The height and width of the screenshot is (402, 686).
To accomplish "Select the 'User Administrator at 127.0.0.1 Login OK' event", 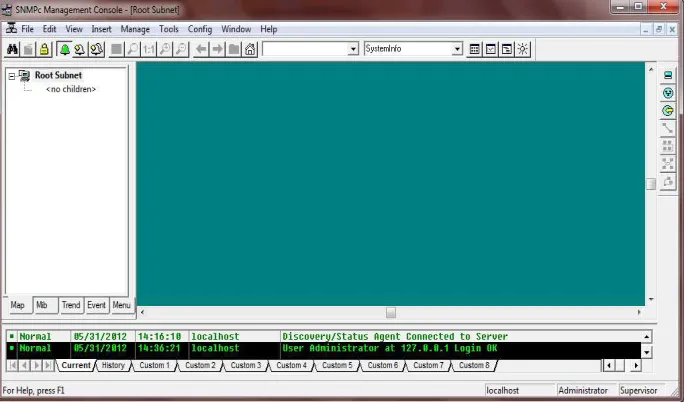I will tap(324, 348).
